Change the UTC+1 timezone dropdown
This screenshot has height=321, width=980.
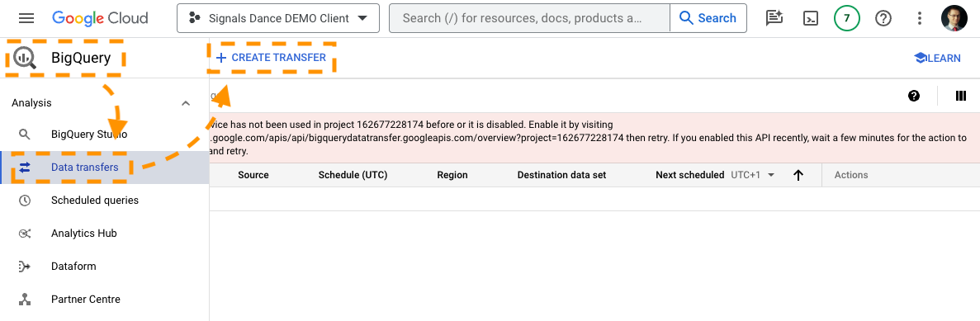pos(752,175)
